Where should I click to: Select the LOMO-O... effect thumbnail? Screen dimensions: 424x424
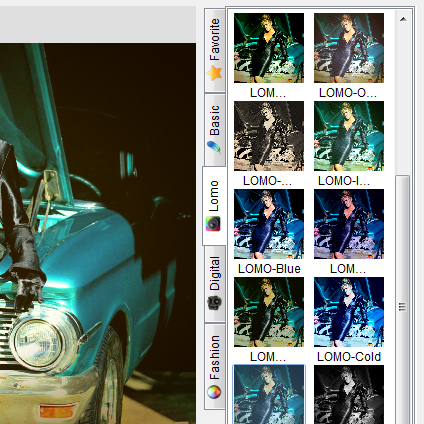point(349,48)
